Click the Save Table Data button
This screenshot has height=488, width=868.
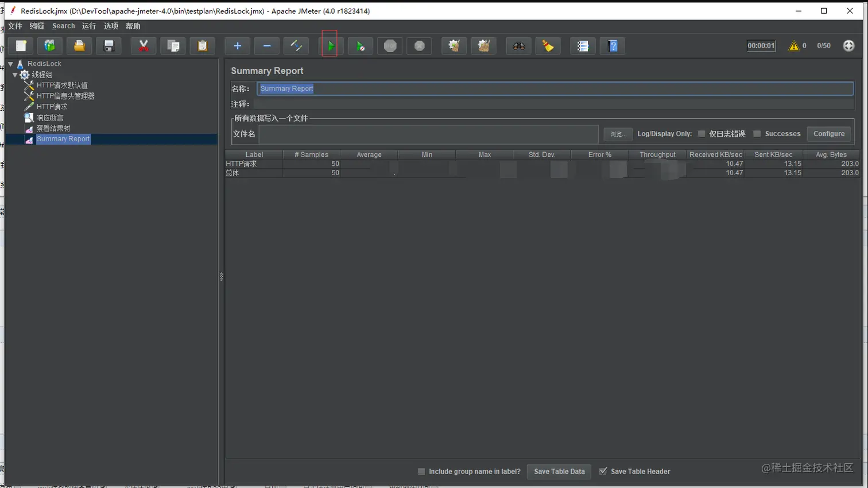click(x=559, y=471)
